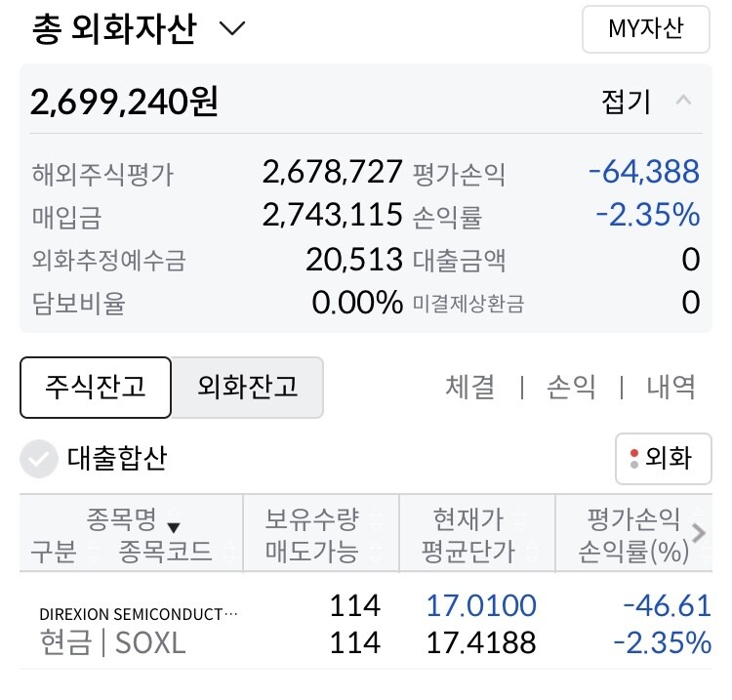Image resolution: width=732 pixels, height=700 pixels.
Task: Tap the total 2,699,240원 amount
Action: pyautogui.click(x=125, y=101)
